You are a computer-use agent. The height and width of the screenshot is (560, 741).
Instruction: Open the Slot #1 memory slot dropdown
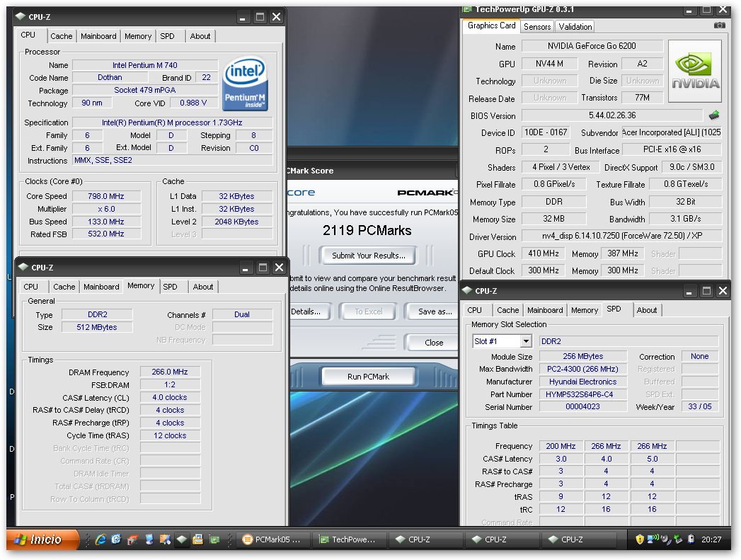tap(526, 341)
